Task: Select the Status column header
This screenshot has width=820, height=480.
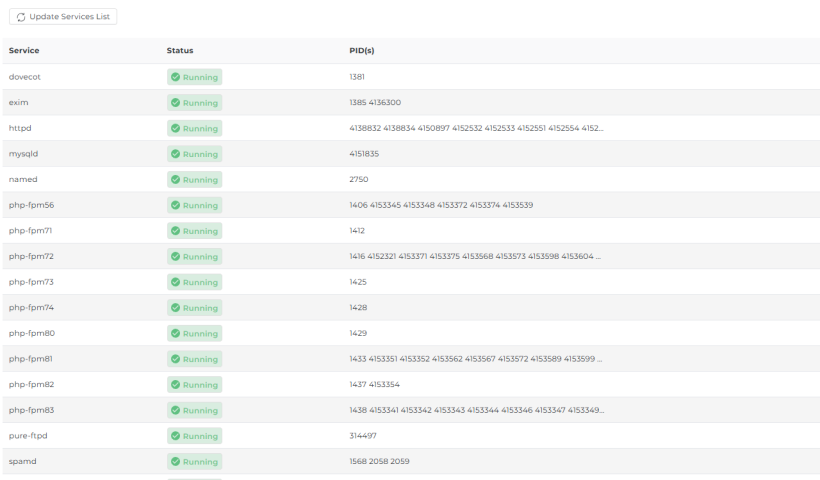Action: pyautogui.click(x=180, y=51)
